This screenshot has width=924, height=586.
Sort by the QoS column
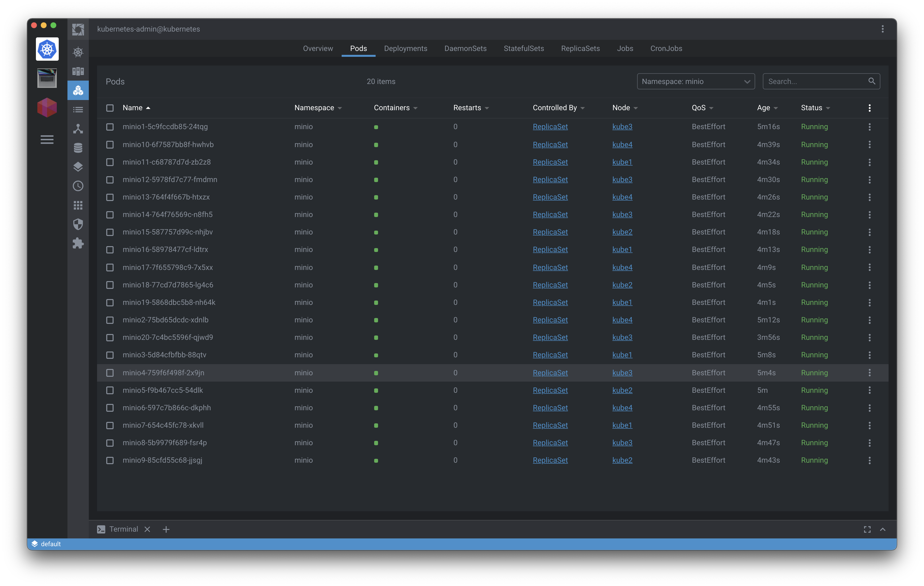tap(703, 108)
